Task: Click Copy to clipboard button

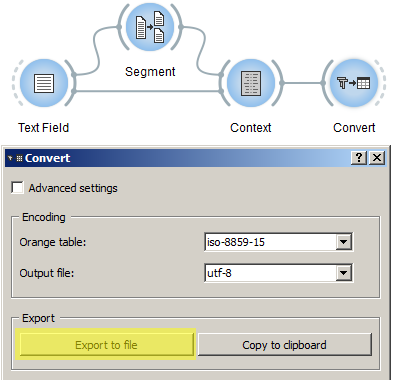Action: [x=284, y=345]
